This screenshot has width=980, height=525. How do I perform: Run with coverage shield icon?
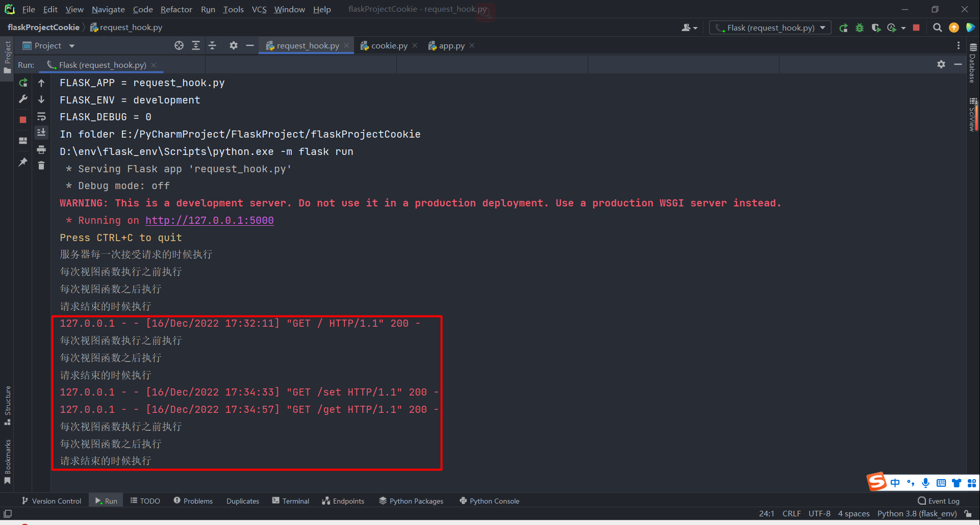click(876, 28)
